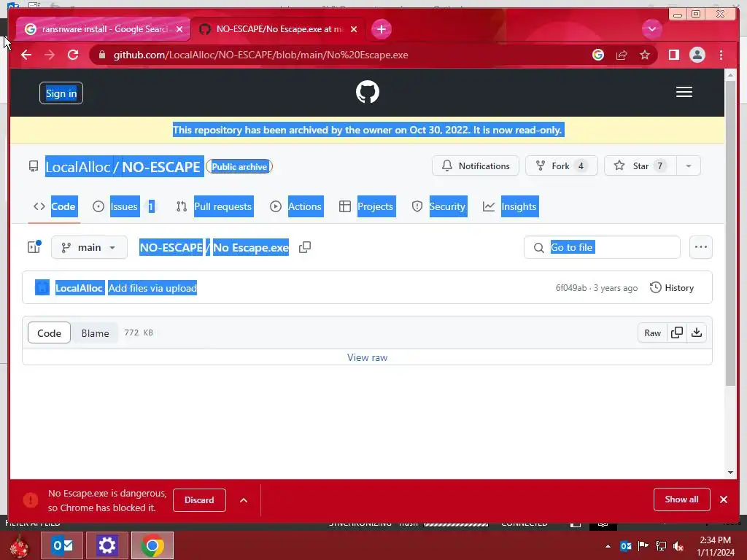The image size is (747, 560).
Task: Go to GitHub home via Octocat logo
Action: tap(368, 92)
